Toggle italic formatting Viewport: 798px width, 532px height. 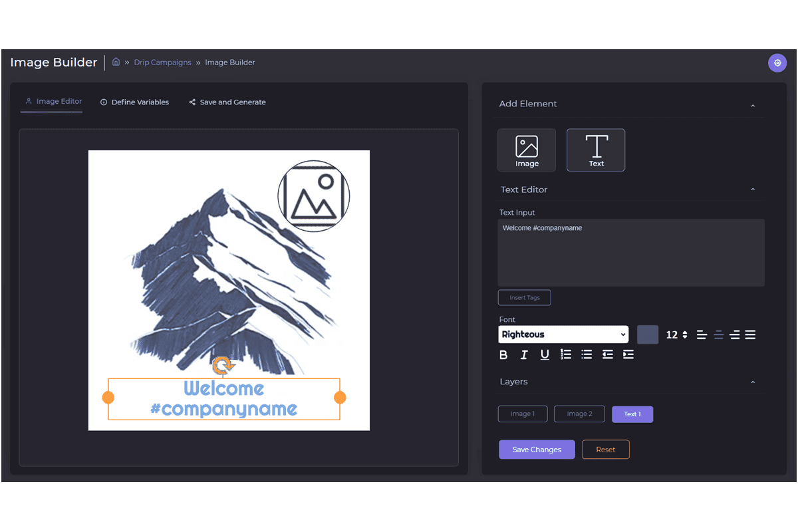click(524, 354)
